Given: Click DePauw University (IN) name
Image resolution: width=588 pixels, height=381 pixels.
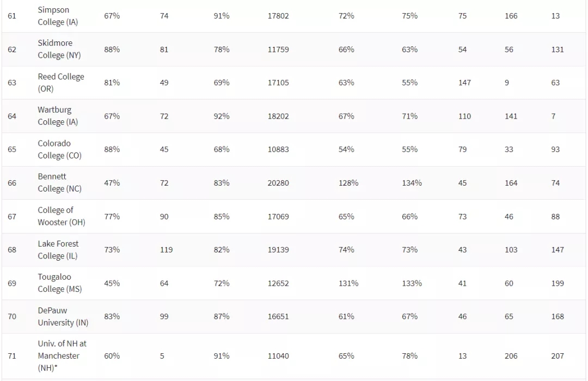Looking at the screenshot, I should pyautogui.click(x=63, y=316).
